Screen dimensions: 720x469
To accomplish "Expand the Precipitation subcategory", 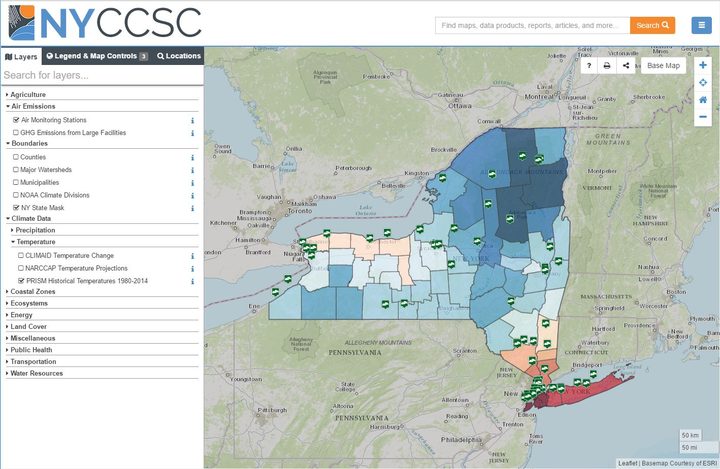I will point(34,230).
